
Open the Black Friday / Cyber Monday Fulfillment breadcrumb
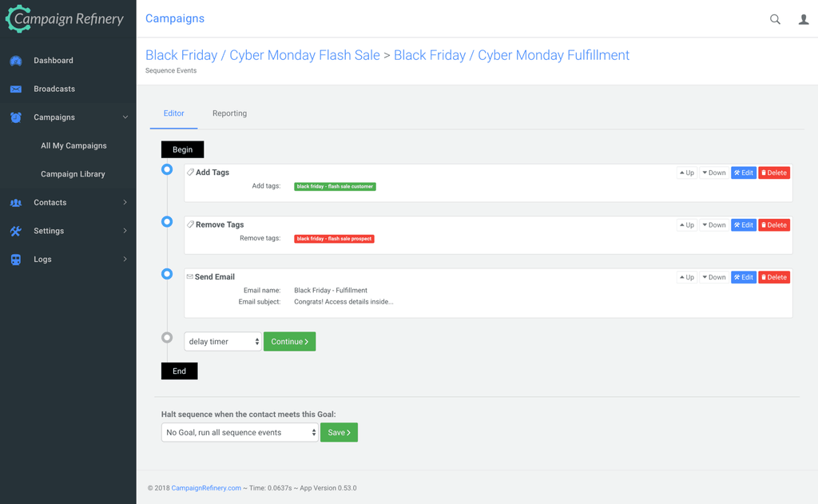click(x=511, y=55)
